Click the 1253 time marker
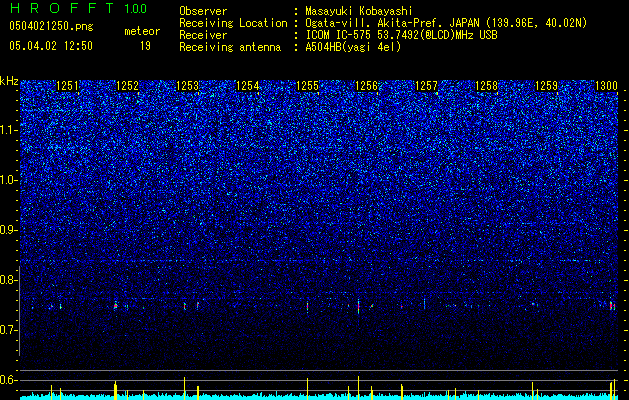 click(187, 86)
